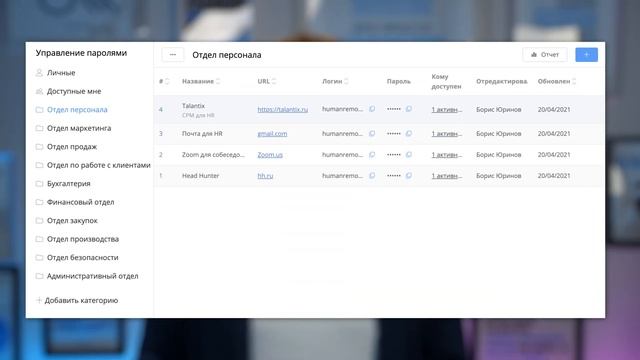Open the https://talantix.ru link

(282, 109)
